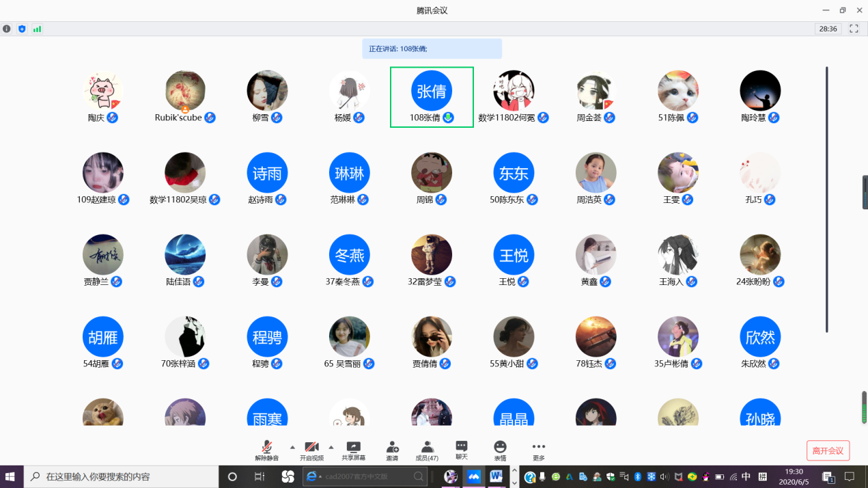Check the green network signal icon

(37, 29)
